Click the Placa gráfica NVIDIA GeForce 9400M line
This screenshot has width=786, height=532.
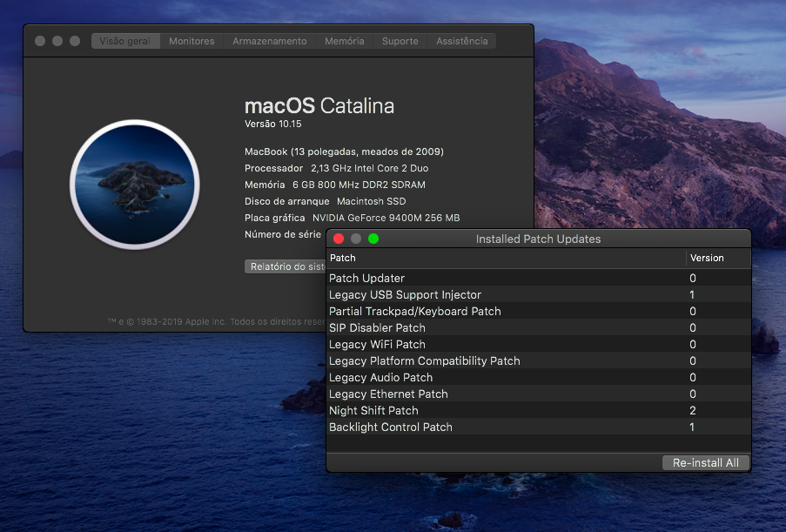pos(353,218)
